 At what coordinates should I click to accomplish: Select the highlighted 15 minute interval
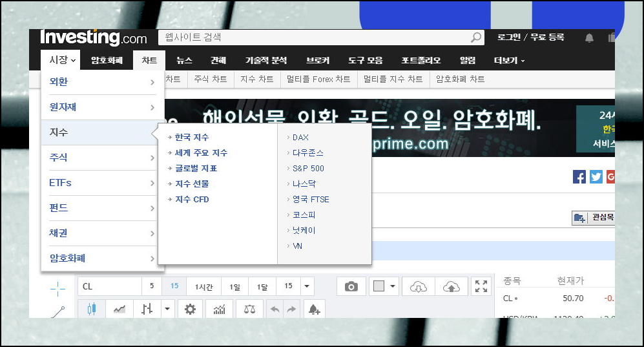pos(174,286)
